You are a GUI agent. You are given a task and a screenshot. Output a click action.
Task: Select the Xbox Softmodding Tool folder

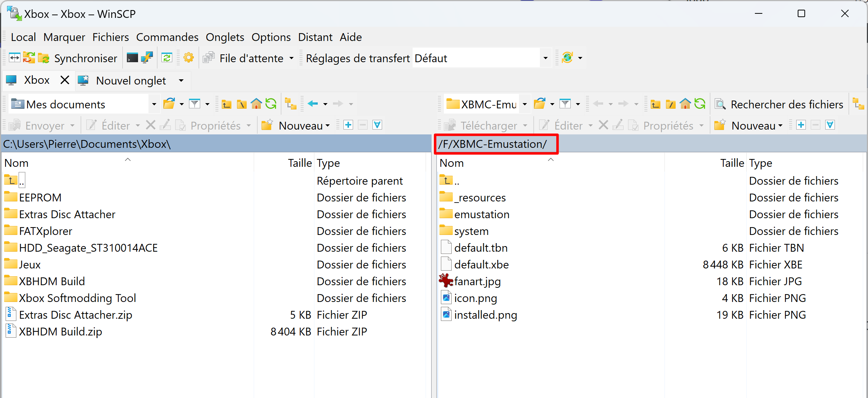point(77,298)
